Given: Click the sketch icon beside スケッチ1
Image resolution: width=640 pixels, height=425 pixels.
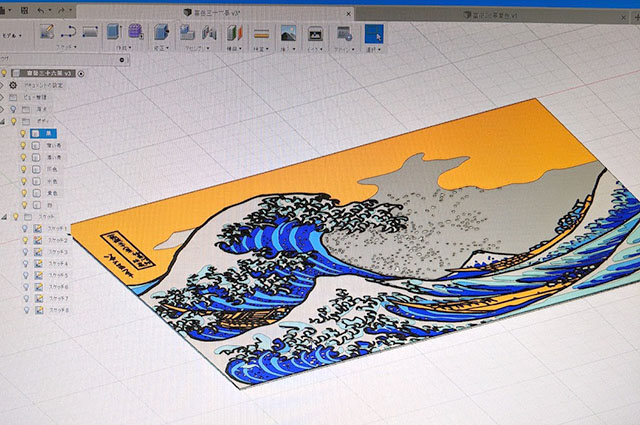Looking at the screenshot, I should 38,229.
